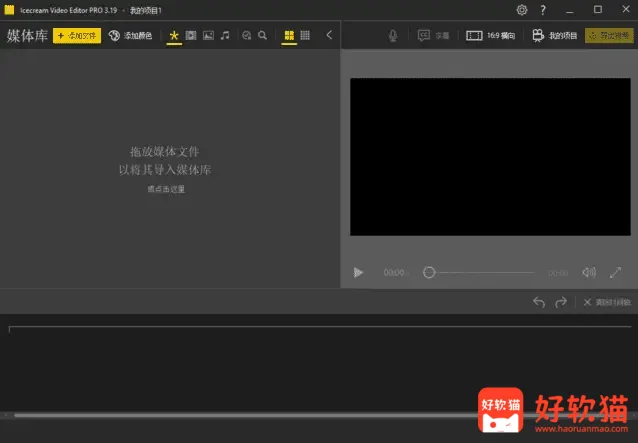Open the 16:9 横向 aspect ratio selector
This screenshot has height=443, width=638.
pos(491,36)
